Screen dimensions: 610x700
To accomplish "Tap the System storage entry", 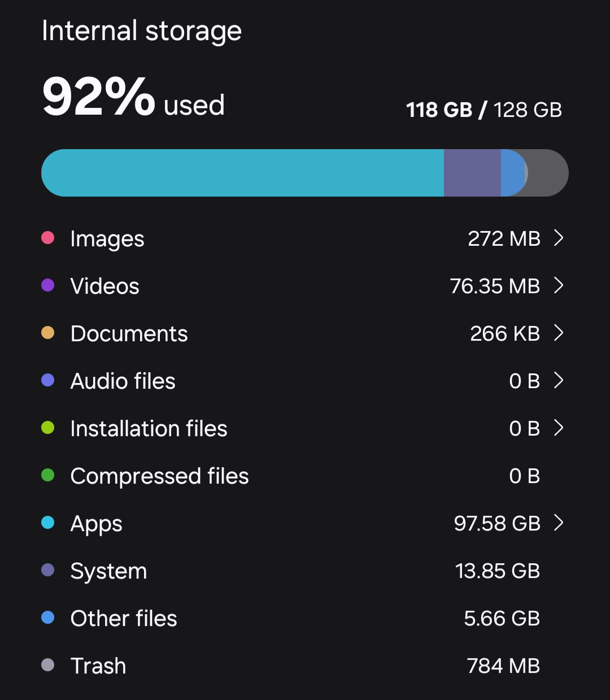I will point(108,571).
